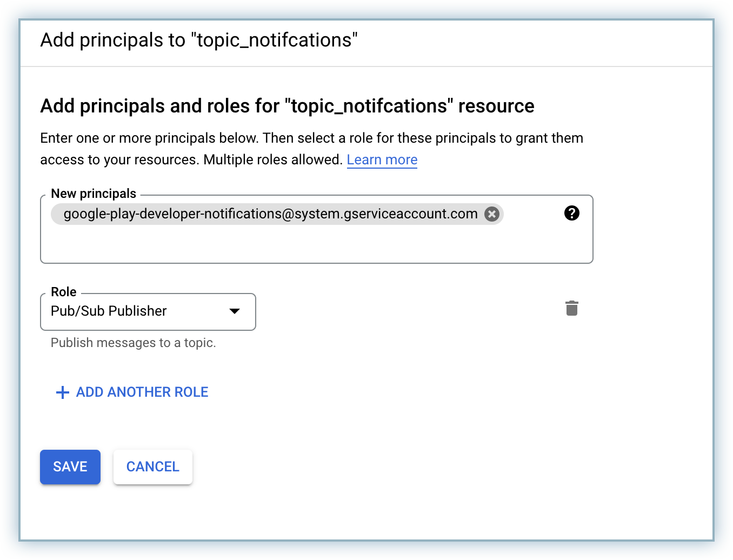The image size is (733, 560).
Task: Click the plus icon beside Add Another Role
Action: click(x=63, y=392)
